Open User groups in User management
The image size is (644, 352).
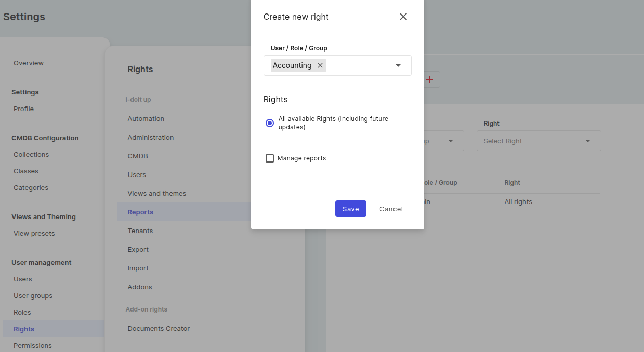tap(33, 295)
